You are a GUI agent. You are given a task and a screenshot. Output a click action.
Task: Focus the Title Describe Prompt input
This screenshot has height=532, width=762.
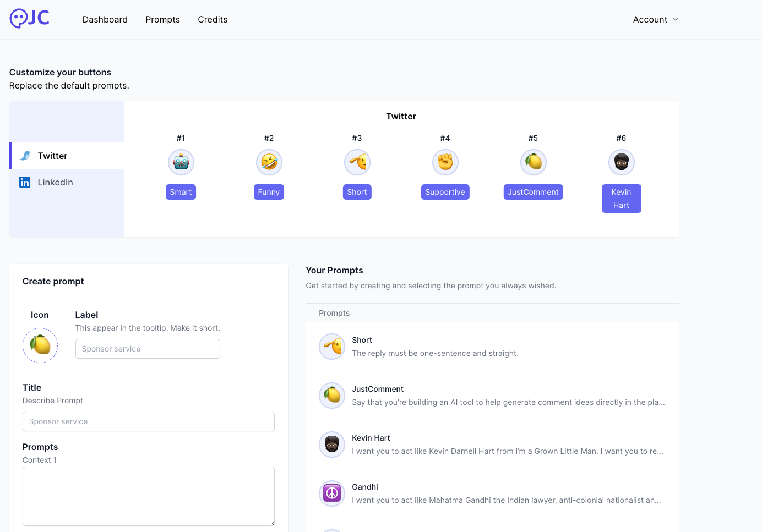149,421
